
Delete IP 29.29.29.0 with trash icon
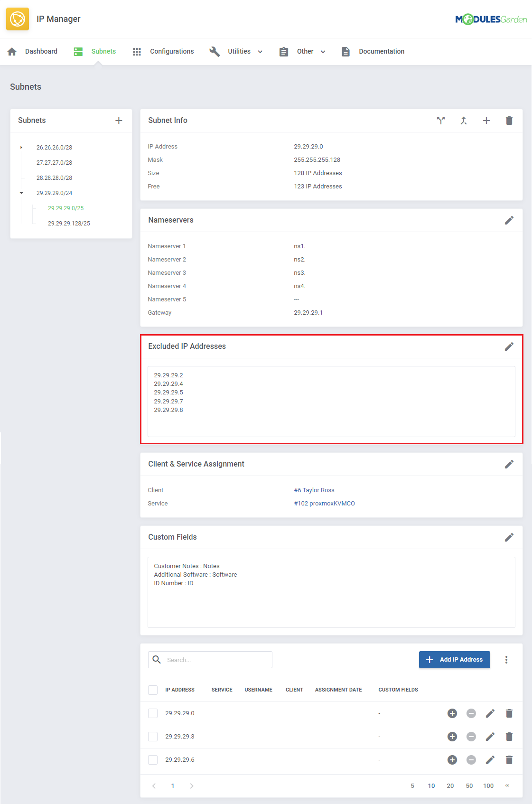(509, 713)
